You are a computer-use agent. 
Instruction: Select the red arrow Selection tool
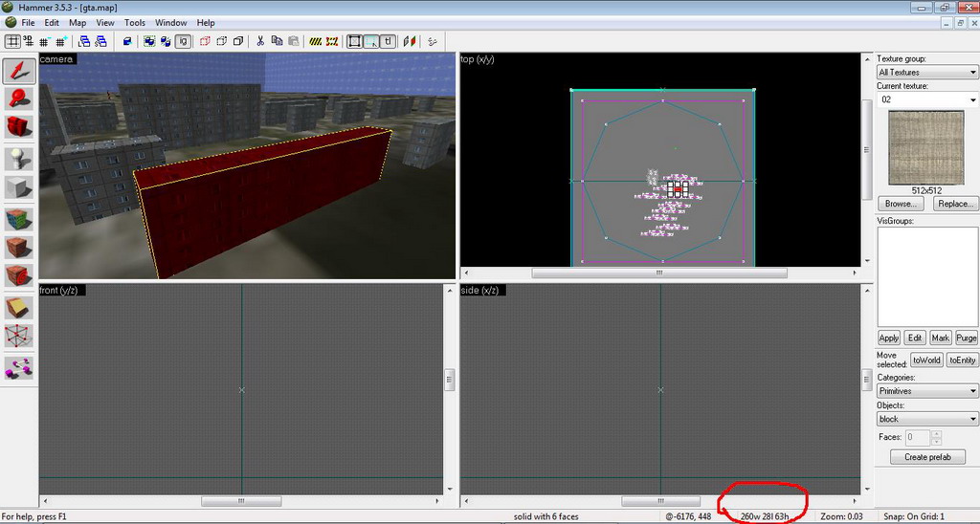20,70
